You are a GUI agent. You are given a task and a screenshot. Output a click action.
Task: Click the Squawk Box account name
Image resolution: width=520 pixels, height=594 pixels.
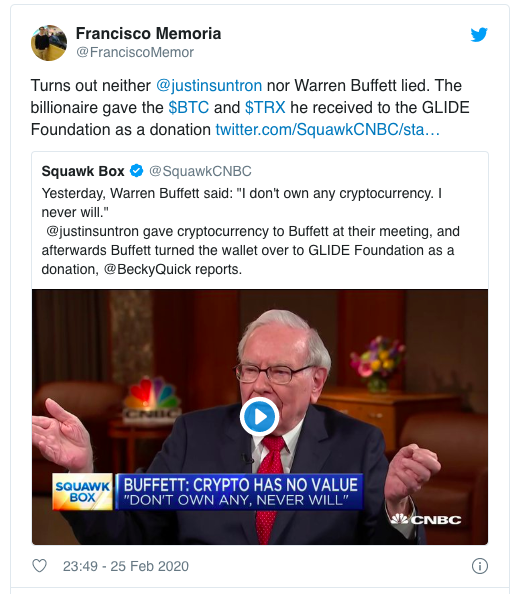tap(83, 171)
